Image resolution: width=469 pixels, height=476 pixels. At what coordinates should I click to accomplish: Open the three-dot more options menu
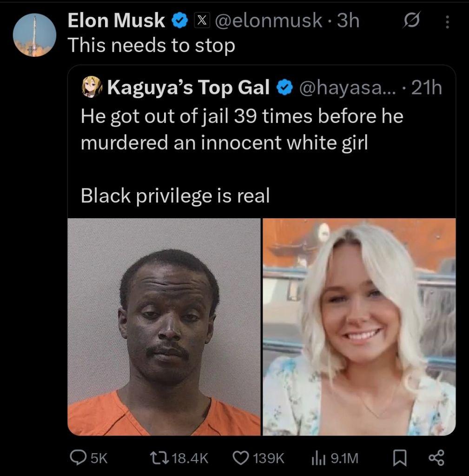click(x=447, y=21)
